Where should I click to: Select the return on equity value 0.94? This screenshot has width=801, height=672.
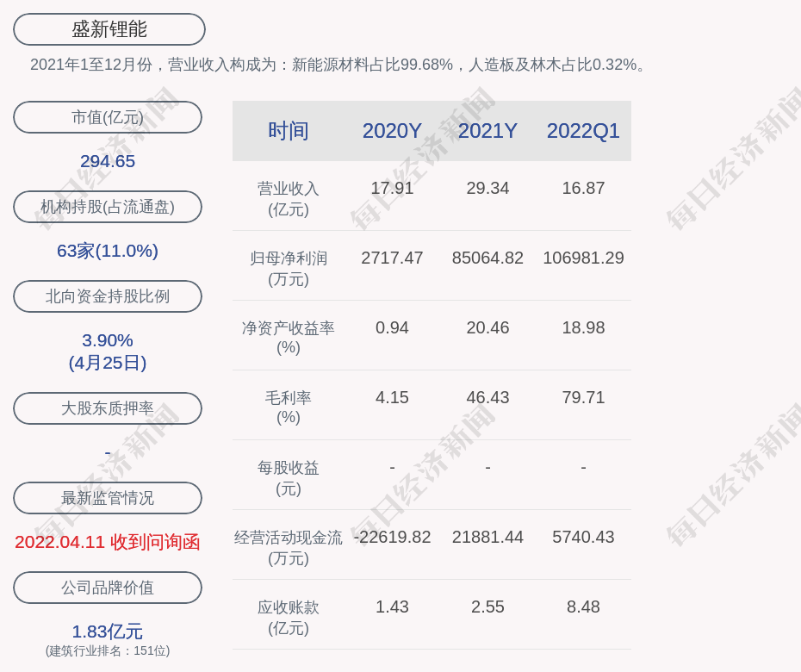[393, 327]
